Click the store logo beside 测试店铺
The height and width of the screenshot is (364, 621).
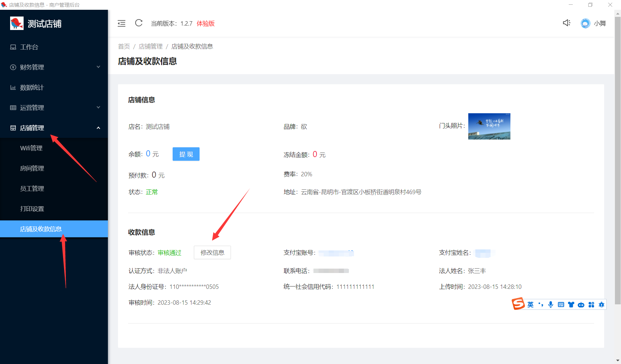[17, 23]
